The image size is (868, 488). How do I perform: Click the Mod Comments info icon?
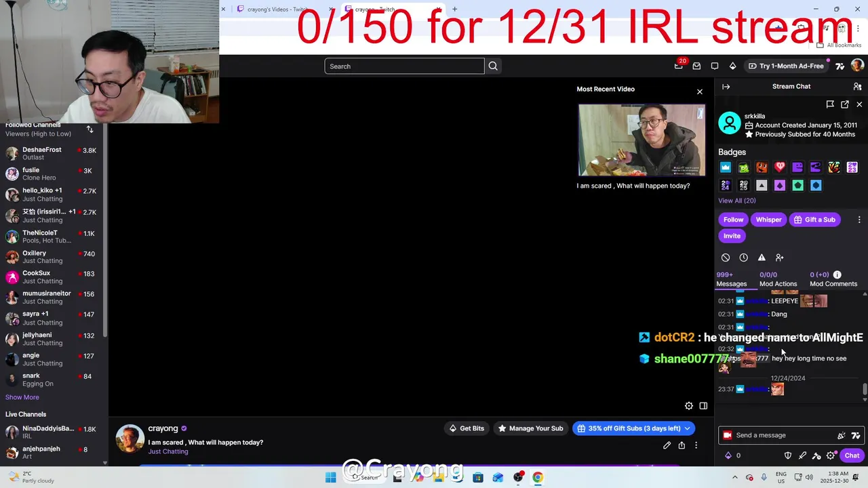click(x=837, y=274)
